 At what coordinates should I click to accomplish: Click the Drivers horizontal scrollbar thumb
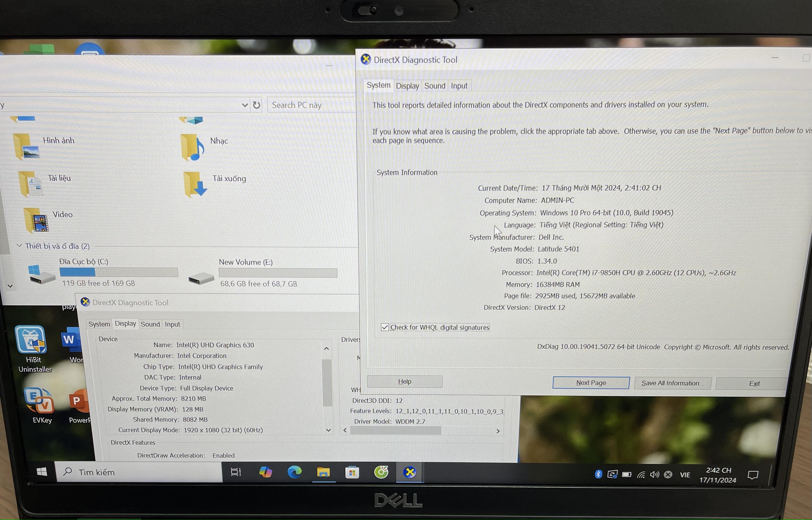tap(395, 431)
